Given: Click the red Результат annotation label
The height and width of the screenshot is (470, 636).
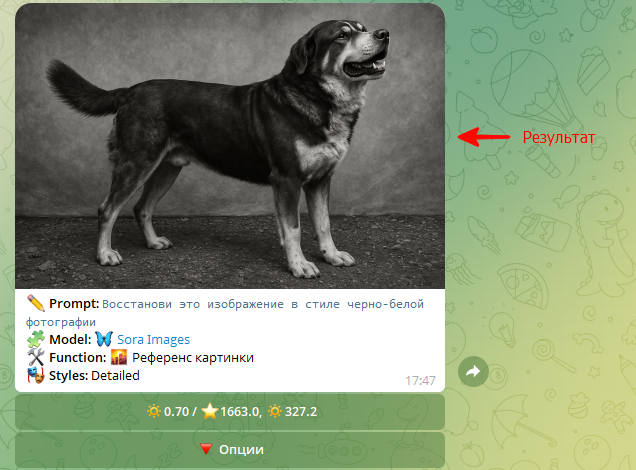Looking at the screenshot, I should tap(559, 137).
